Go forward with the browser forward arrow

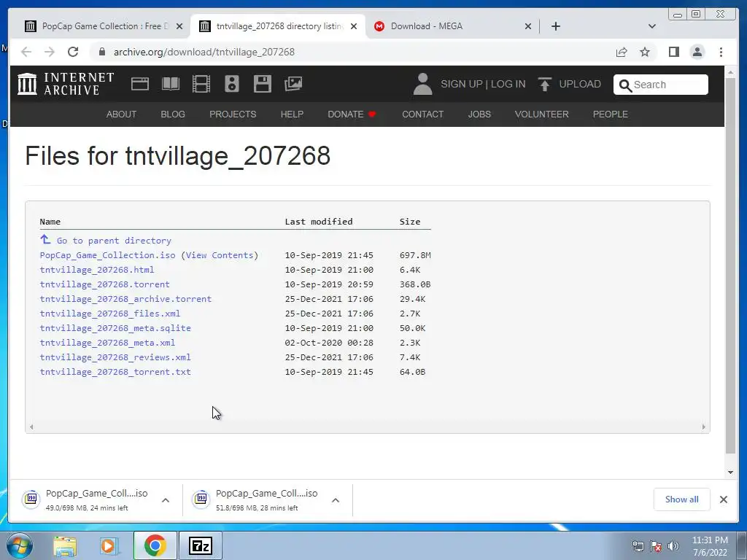(50, 52)
